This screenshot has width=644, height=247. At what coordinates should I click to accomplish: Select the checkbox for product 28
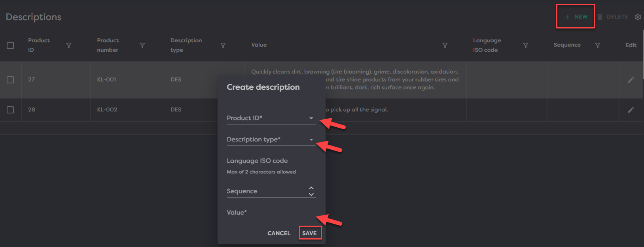(x=10, y=110)
